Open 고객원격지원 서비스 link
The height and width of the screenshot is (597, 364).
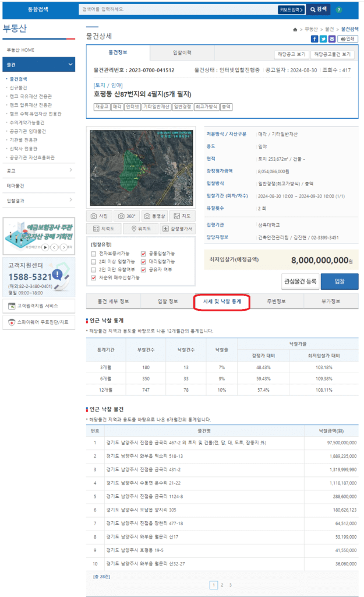pyautogui.click(x=38, y=305)
